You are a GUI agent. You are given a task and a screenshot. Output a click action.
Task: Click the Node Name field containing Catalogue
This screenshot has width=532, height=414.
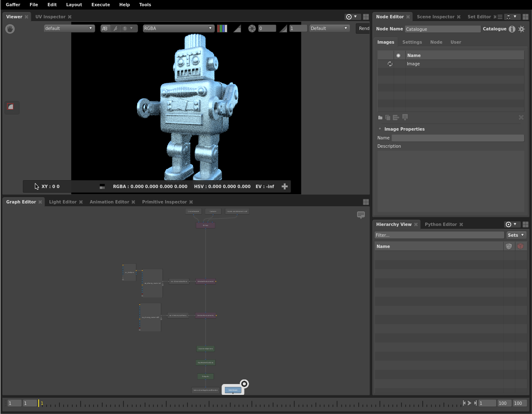(x=443, y=29)
